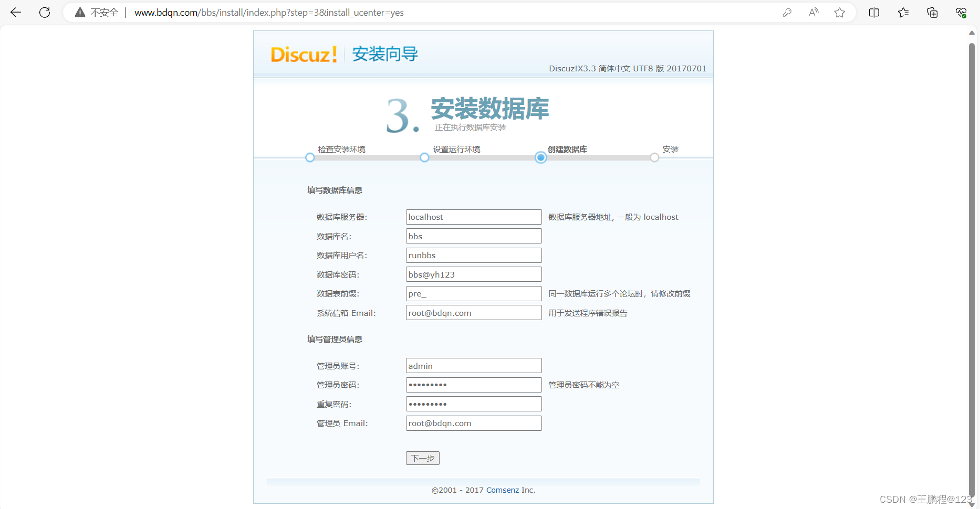Click the 填写管理员信息 heading

pyautogui.click(x=335, y=339)
